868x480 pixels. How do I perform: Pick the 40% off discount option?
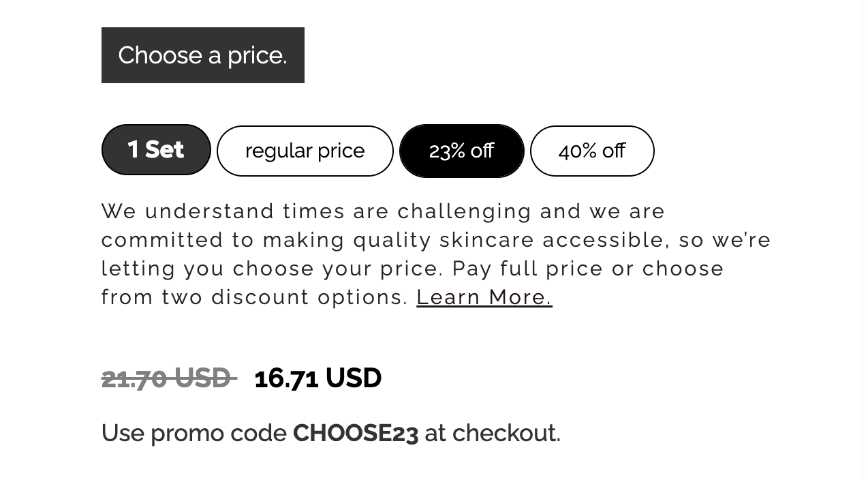coord(591,151)
